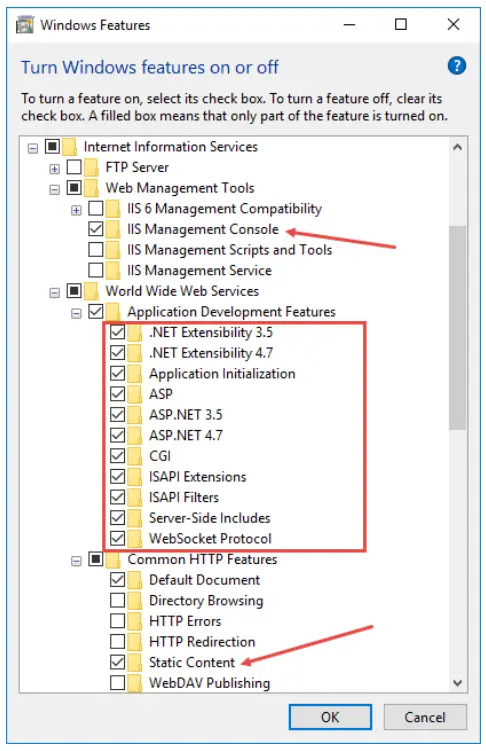This screenshot has height=751, width=486.
Task: Click the ASP folder icon
Action: (135, 394)
